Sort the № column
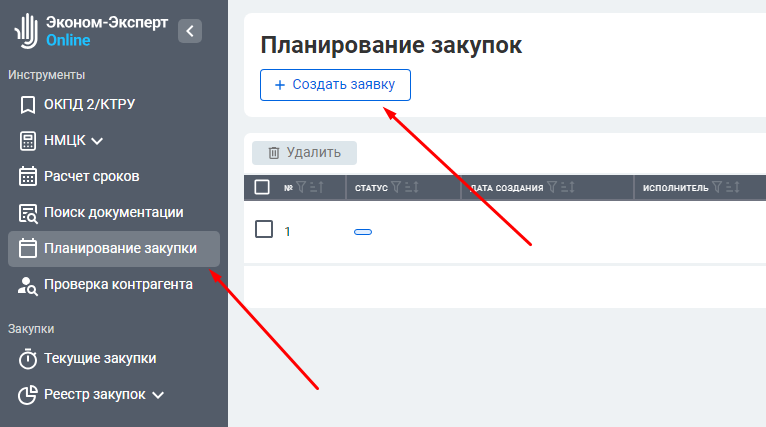This screenshot has width=766, height=427. pos(317,187)
